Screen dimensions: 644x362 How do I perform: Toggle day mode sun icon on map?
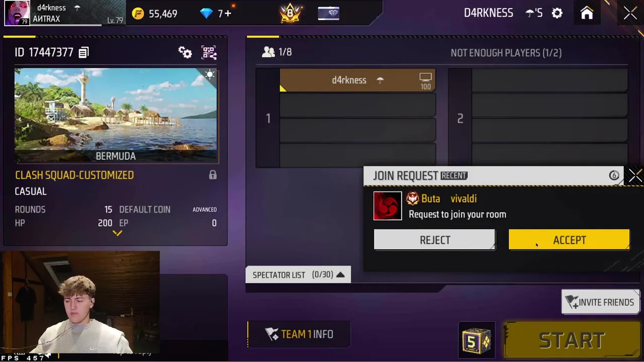click(210, 75)
